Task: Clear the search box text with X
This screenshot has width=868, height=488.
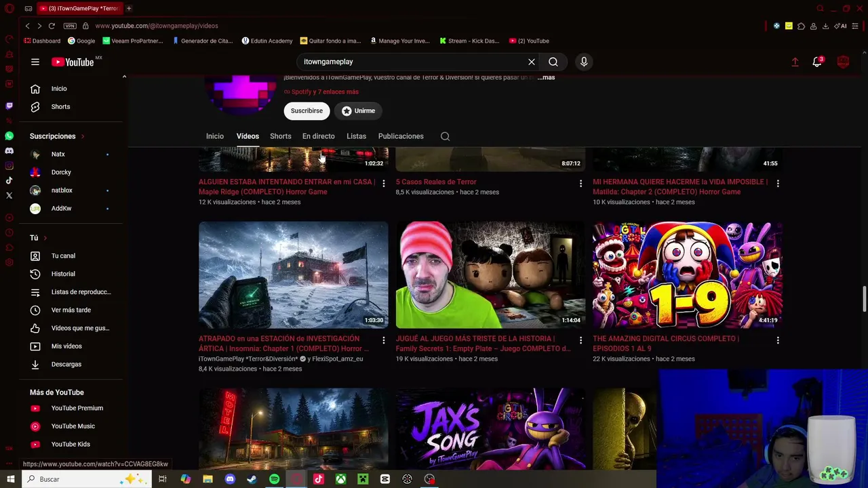Action: [x=532, y=62]
